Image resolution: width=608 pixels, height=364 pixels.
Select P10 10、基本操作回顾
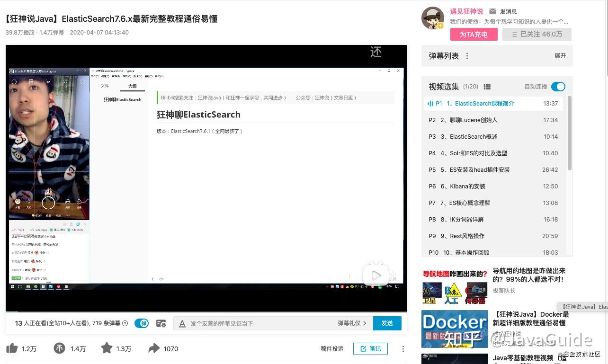493,252
